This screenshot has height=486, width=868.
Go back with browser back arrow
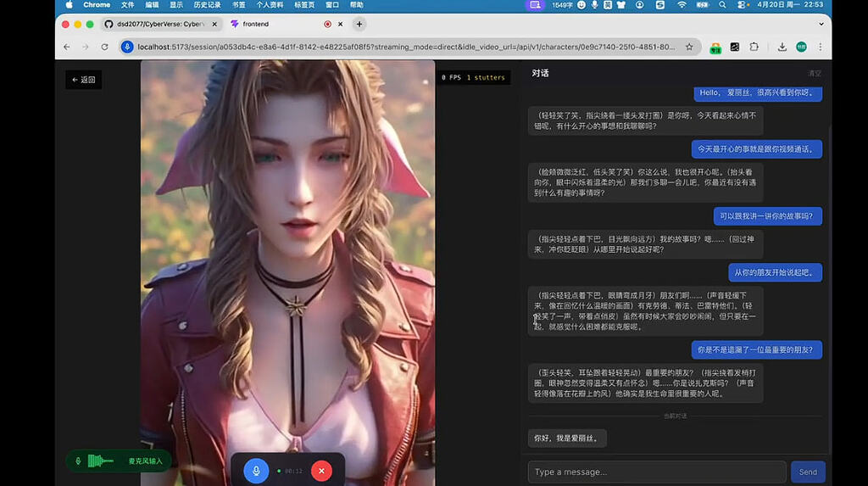(x=67, y=47)
